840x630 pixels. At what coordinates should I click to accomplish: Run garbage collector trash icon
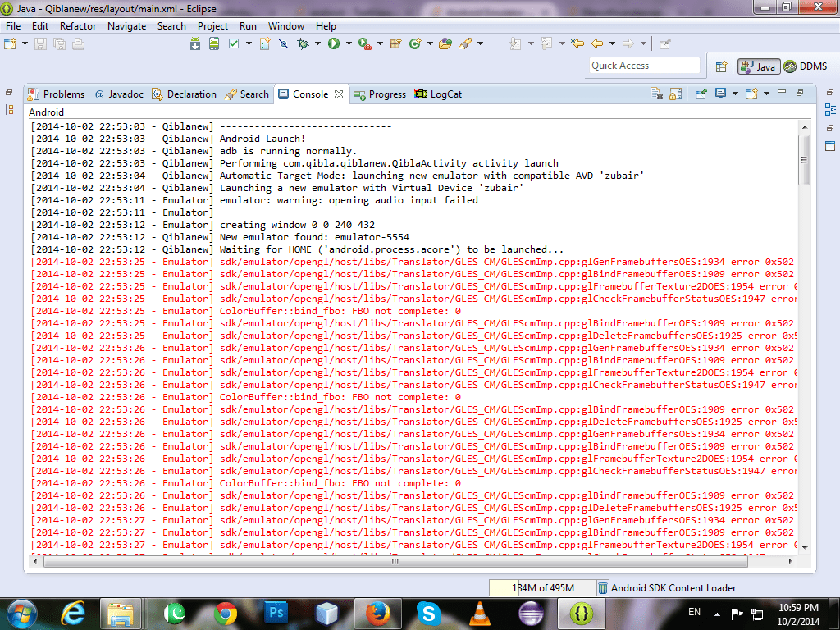point(602,587)
